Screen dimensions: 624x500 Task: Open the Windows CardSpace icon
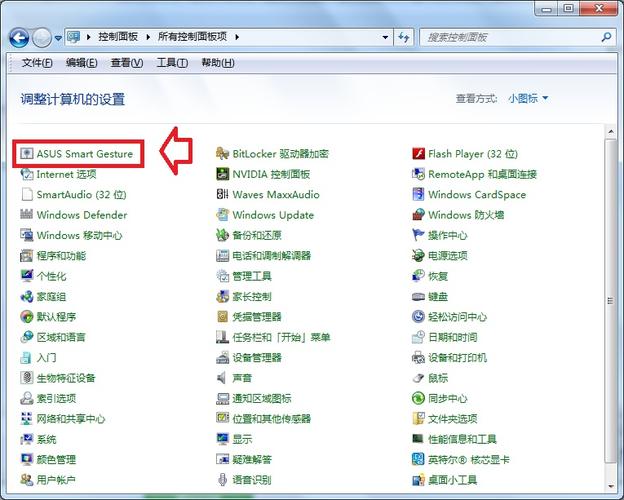(x=418, y=194)
